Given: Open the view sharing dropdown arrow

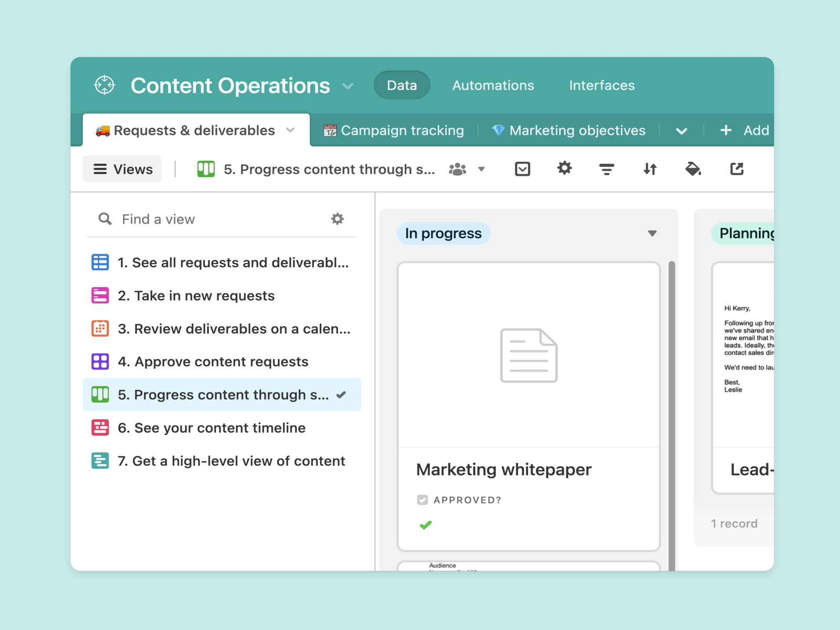Looking at the screenshot, I should (x=481, y=169).
